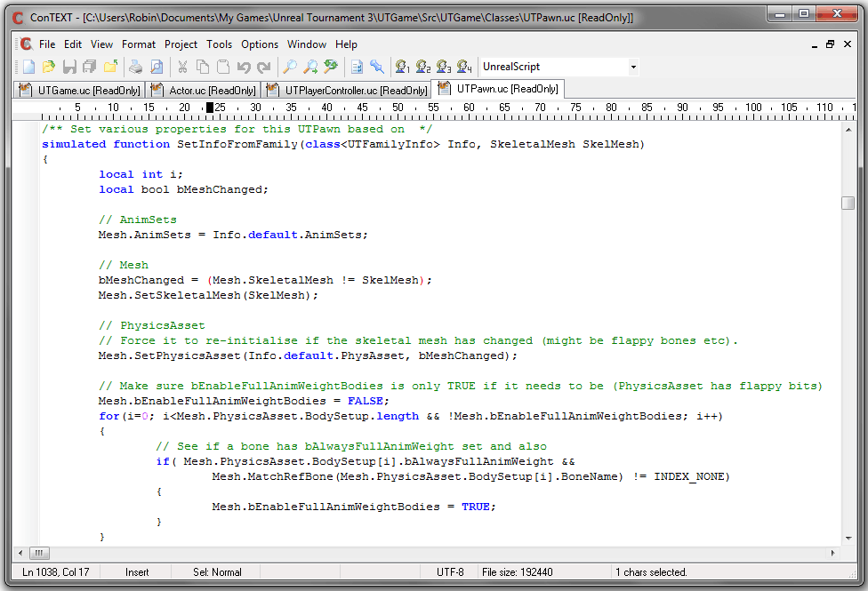
Task: Click the vertical scrollbar thumb
Action: click(x=848, y=203)
